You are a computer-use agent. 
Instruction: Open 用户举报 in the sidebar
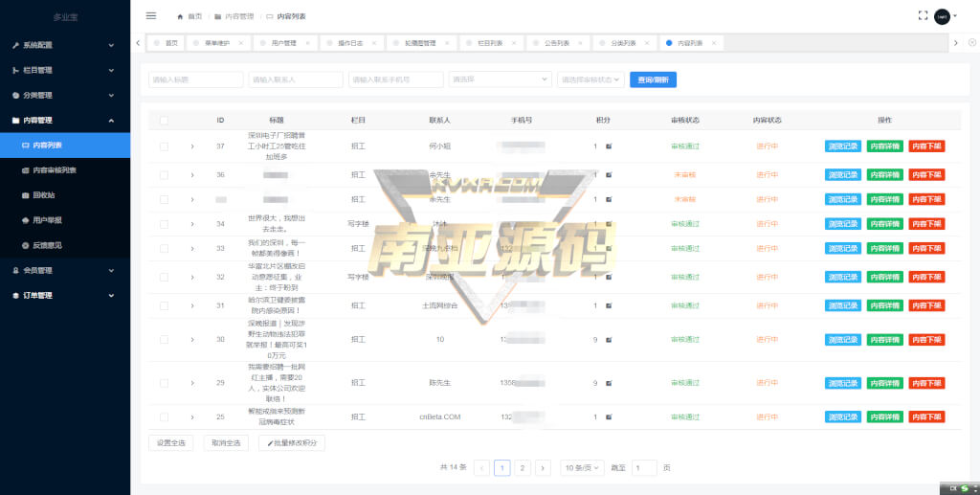(65, 220)
